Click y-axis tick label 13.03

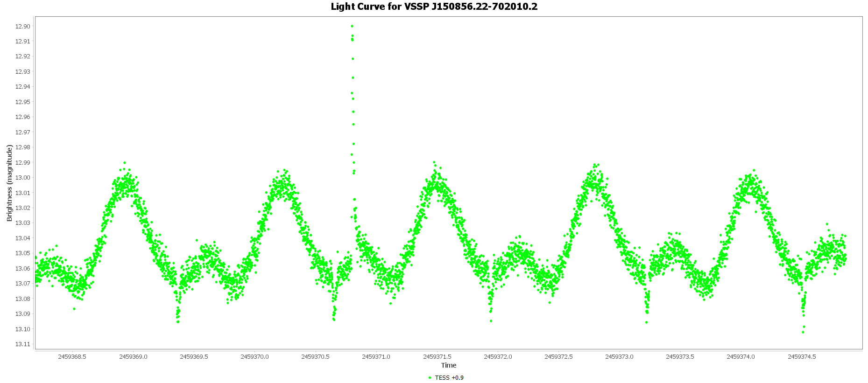[x=22, y=223]
